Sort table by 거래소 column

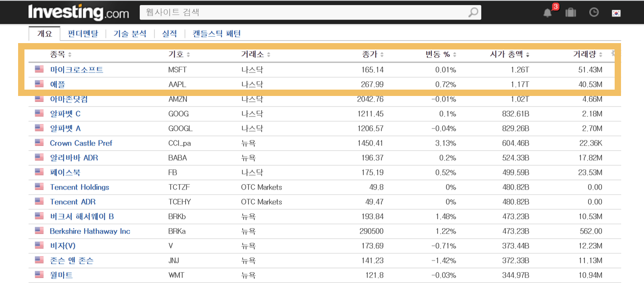(256, 54)
